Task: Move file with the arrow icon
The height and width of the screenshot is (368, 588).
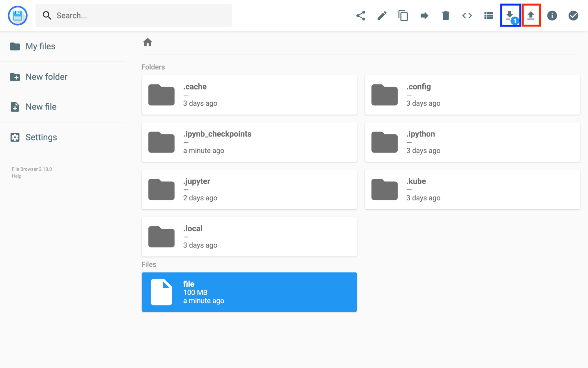Action: tap(424, 16)
